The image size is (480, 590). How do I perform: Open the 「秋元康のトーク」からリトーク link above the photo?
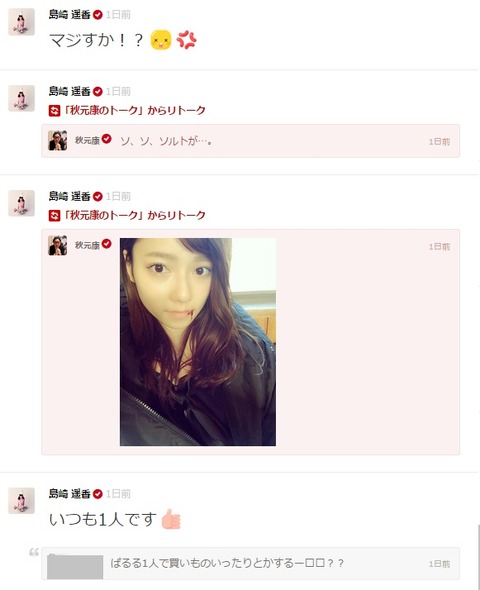point(135,216)
